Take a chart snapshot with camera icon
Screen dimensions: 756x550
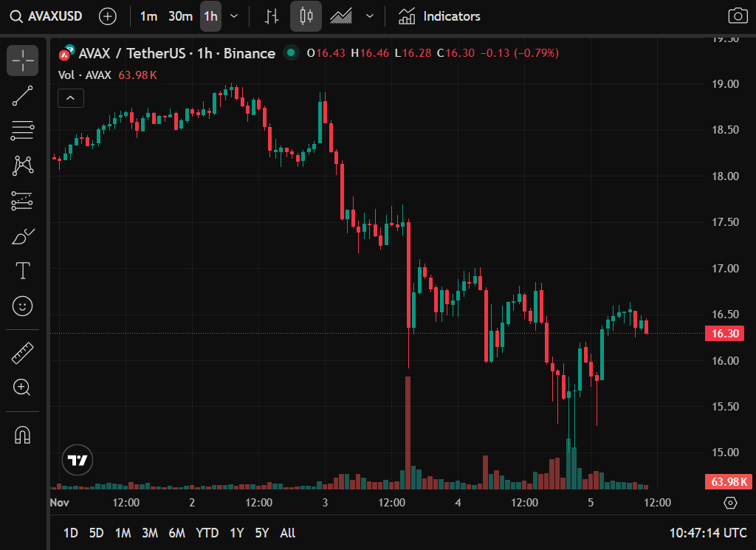point(736,16)
